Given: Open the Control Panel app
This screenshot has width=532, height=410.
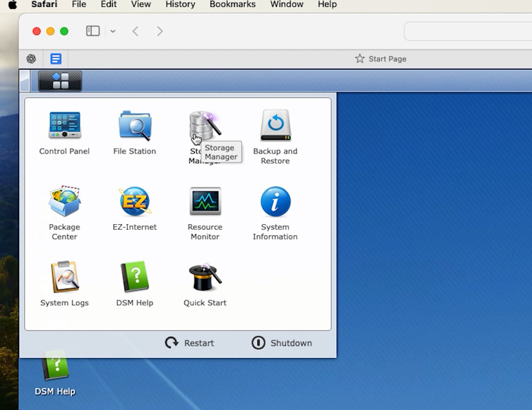Looking at the screenshot, I should pyautogui.click(x=64, y=132).
